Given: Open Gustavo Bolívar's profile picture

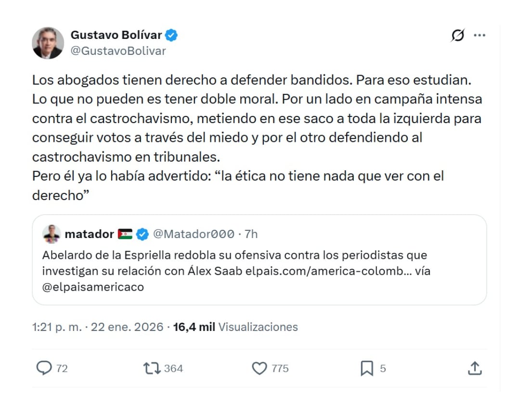Looking at the screenshot, I should (48, 43).
